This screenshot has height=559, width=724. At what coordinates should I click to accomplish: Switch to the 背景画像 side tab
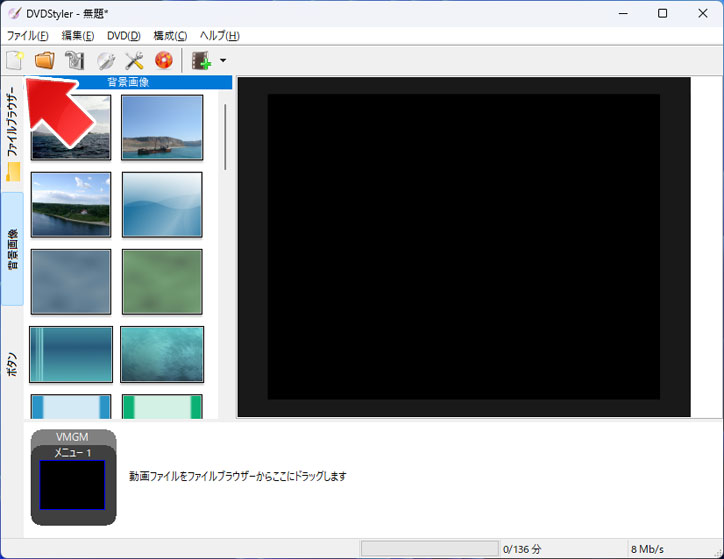tap(12, 249)
